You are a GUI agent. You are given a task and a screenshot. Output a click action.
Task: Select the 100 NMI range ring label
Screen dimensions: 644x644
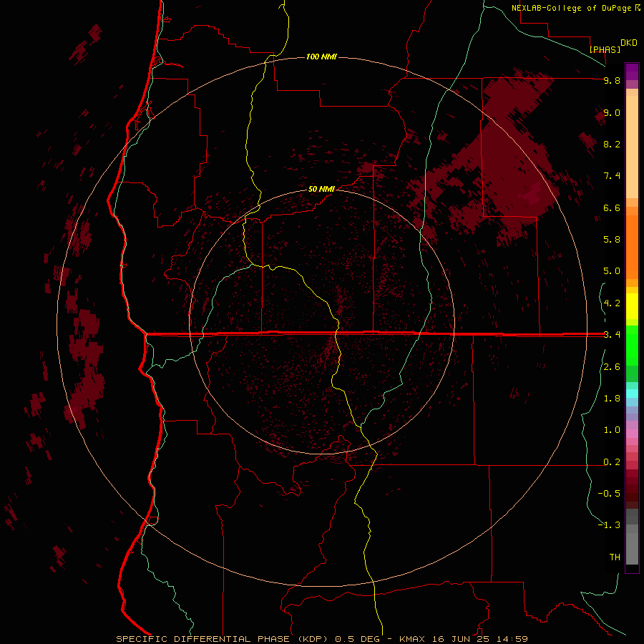click(x=321, y=57)
